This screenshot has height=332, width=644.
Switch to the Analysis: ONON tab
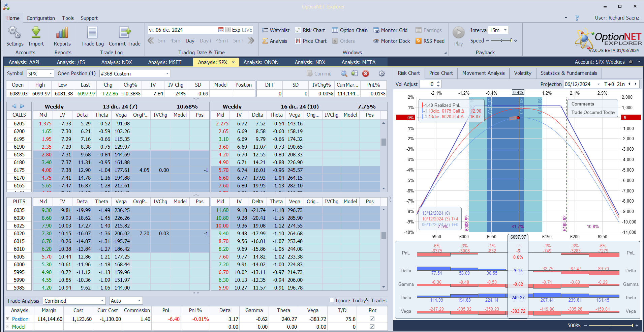click(261, 62)
